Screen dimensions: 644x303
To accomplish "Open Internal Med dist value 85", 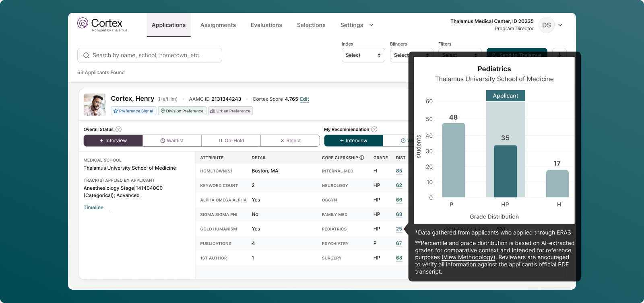I will coord(399,171).
